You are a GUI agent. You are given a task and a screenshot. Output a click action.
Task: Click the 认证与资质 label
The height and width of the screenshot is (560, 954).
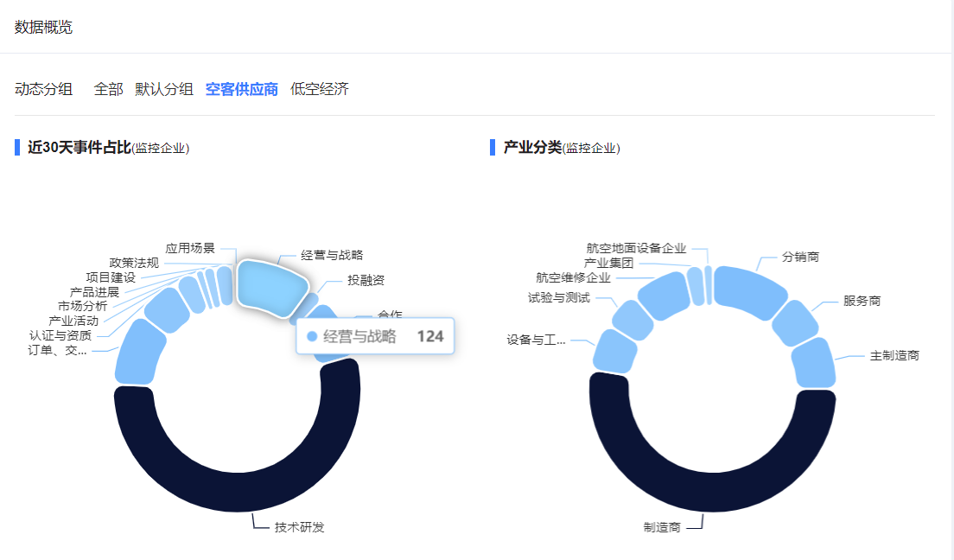(60, 335)
